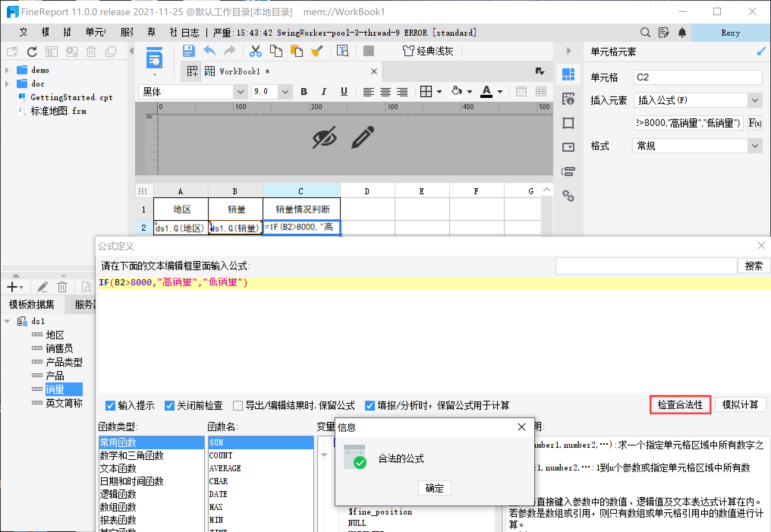Viewport: 771px width, 532px height.
Task: Uncheck the 关闭前检查 checkbox
Action: (x=169, y=406)
